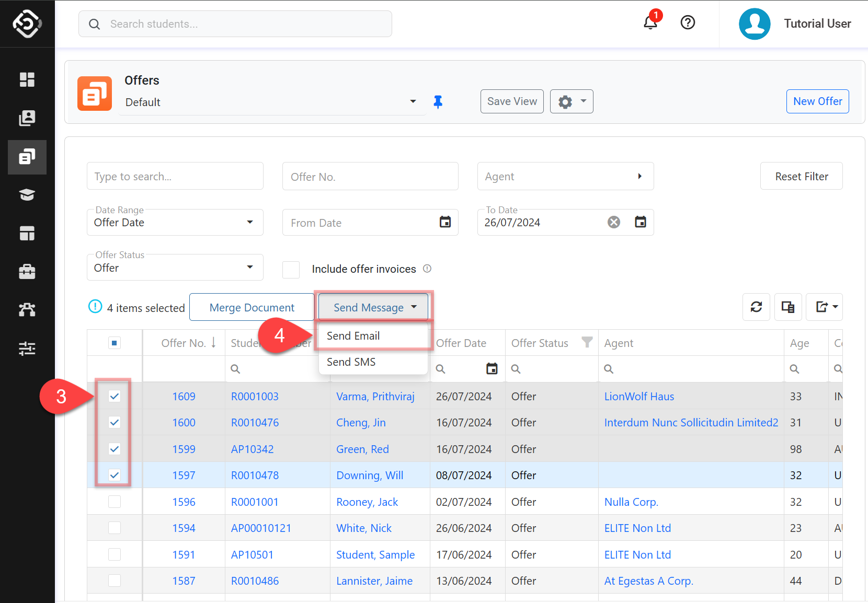Click the Age column header
Image resolution: width=868 pixels, height=603 pixels.
tap(800, 343)
